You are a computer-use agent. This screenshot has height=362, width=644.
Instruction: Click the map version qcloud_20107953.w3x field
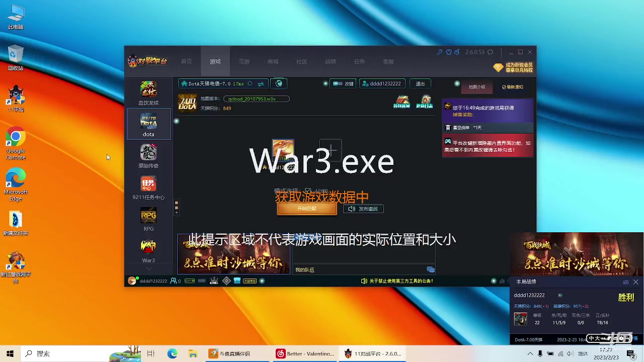pyautogui.click(x=257, y=99)
